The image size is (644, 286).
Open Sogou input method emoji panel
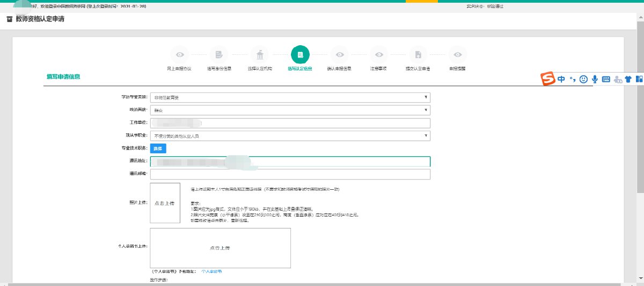click(x=583, y=79)
